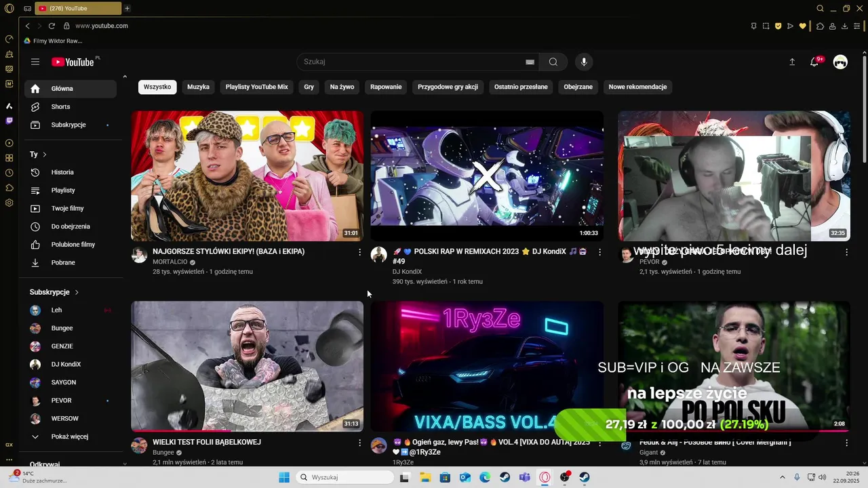The image size is (868, 488).
Task: Open a new browser tab
Action: click(127, 8)
